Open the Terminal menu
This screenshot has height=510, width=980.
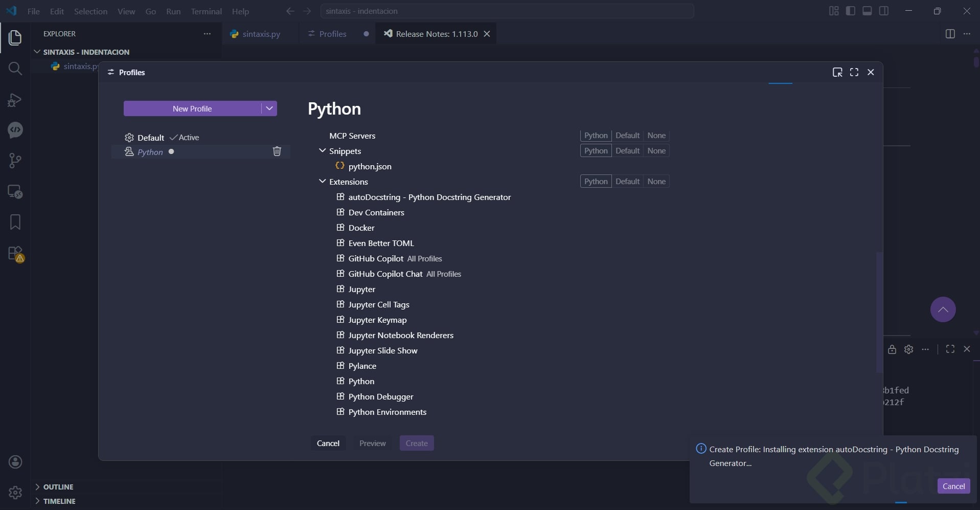206,11
